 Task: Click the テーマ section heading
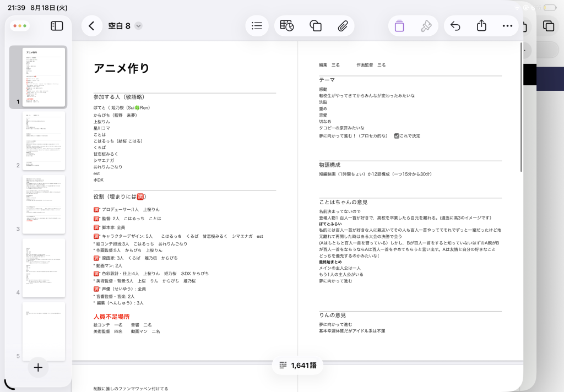point(327,80)
